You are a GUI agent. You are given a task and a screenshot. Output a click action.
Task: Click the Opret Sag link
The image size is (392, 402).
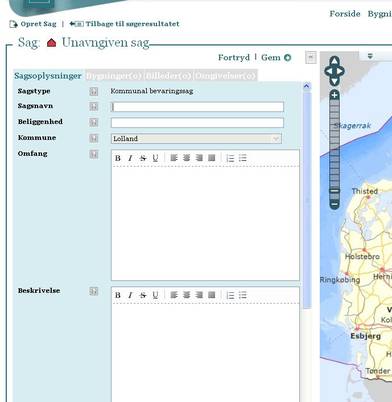pos(33,24)
